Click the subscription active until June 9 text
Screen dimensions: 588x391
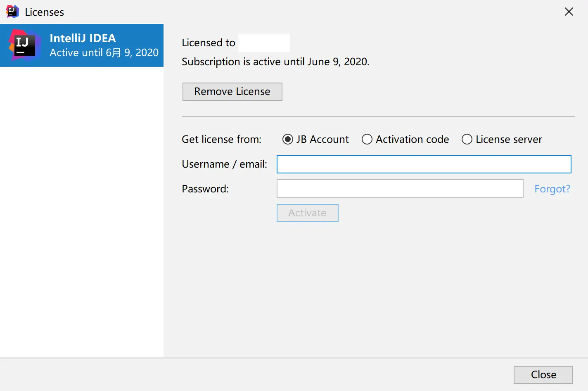[x=275, y=62]
